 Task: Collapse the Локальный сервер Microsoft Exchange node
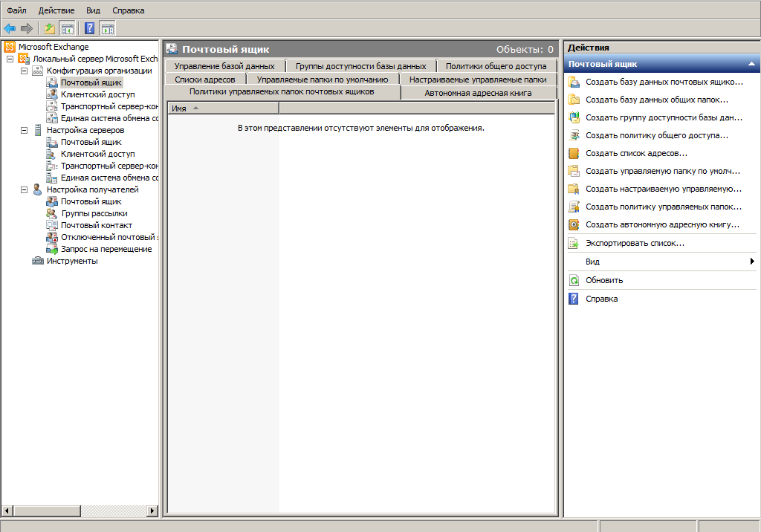coord(10,59)
